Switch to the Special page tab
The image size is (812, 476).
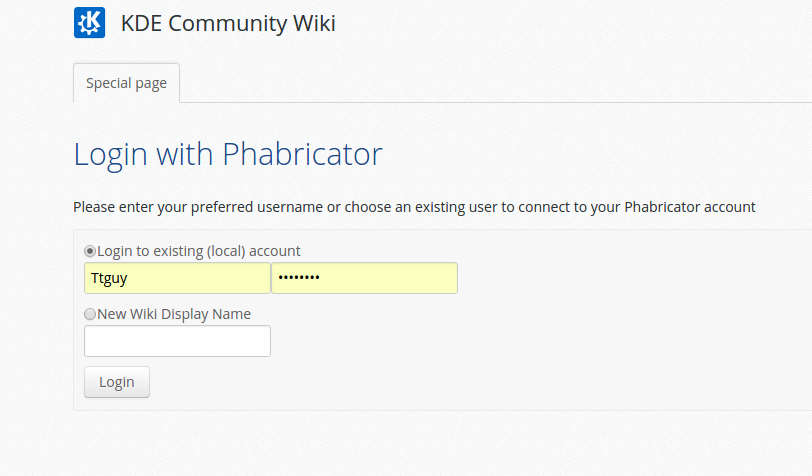pos(126,83)
